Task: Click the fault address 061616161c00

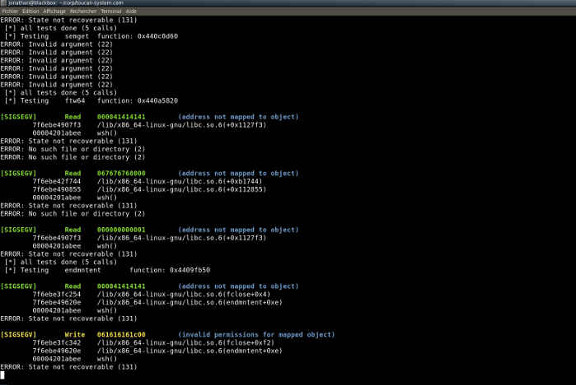Action: (x=121, y=335)
